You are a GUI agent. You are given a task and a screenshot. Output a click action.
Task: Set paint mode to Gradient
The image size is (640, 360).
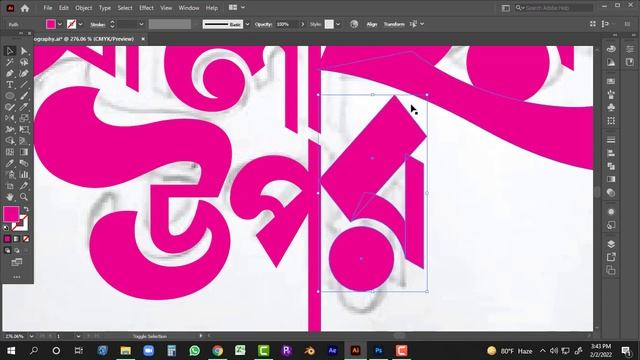tap(17, 239)
